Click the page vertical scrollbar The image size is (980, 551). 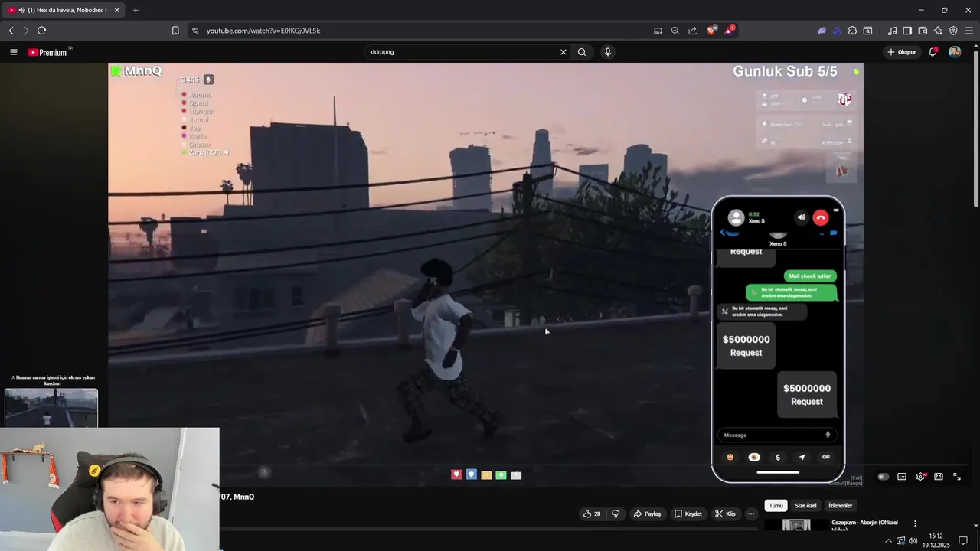(x=975, y=127)
